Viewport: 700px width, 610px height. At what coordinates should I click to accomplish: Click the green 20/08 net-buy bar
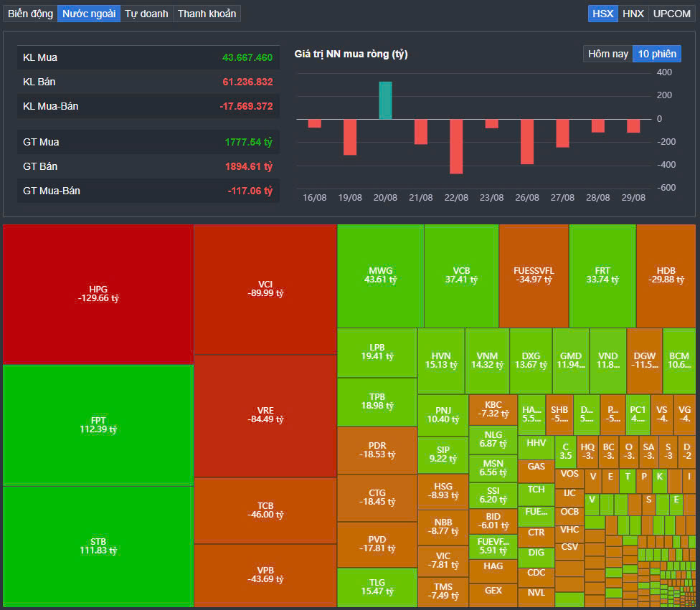tap(385, 100)
